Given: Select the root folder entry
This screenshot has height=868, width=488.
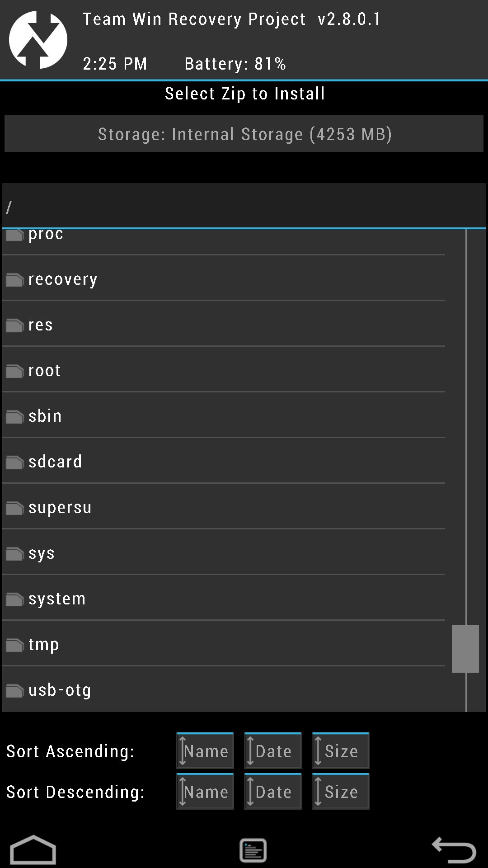Looking at the screenshot, I should point(224,370).
